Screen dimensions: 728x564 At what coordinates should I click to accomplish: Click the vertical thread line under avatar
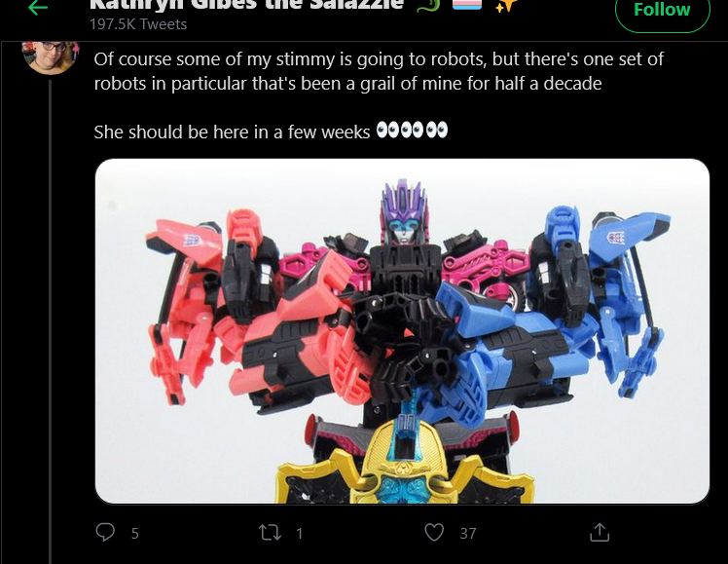coord(51,321)
